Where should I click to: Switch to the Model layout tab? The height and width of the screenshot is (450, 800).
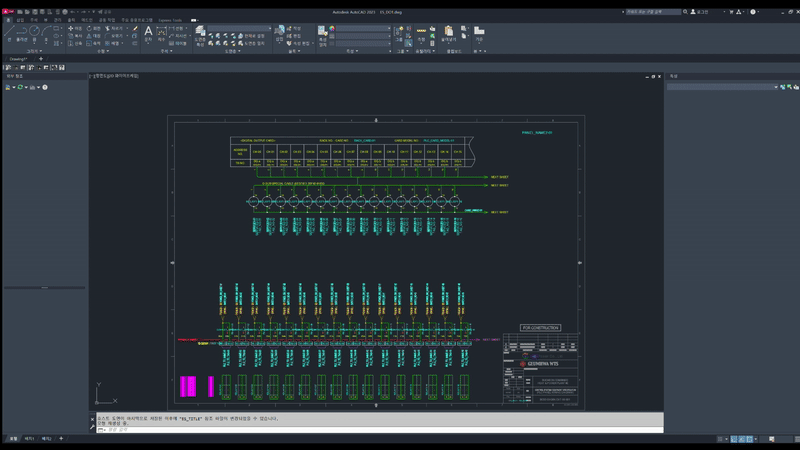coord(13,439)
